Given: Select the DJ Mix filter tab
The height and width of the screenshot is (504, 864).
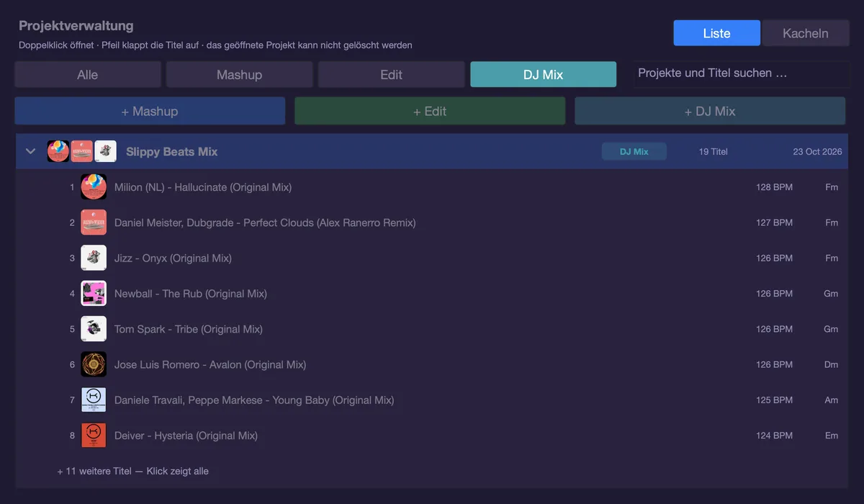Looking at the screenshot, I should pos(543,74).
